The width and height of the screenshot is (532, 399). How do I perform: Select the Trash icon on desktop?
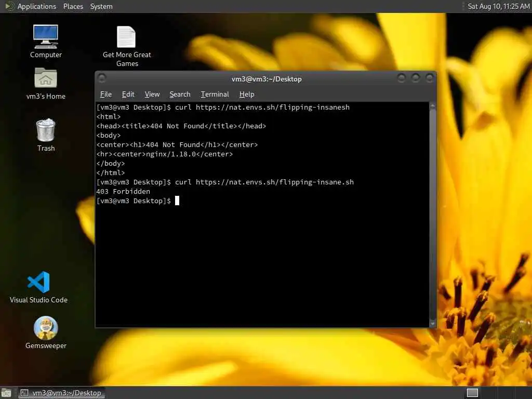click(46, 135)
